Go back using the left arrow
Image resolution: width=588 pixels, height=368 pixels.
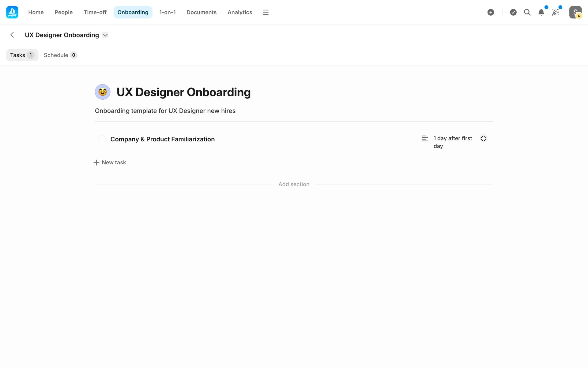pos(12,35)
